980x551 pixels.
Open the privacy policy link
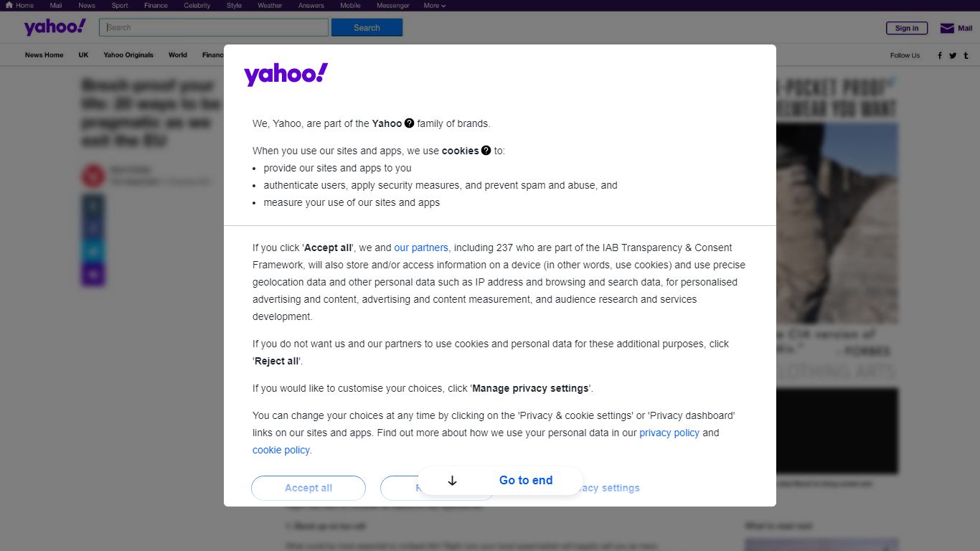(x=669, y=433)
